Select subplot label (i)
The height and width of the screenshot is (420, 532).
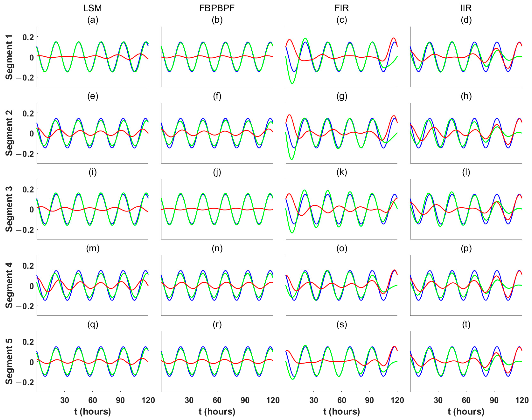pos(93,172)
